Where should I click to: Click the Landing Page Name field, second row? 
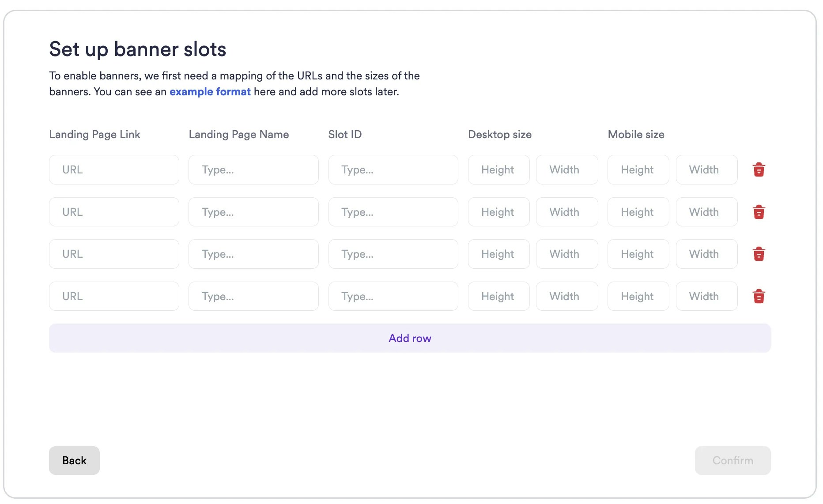tap(253, 212)
